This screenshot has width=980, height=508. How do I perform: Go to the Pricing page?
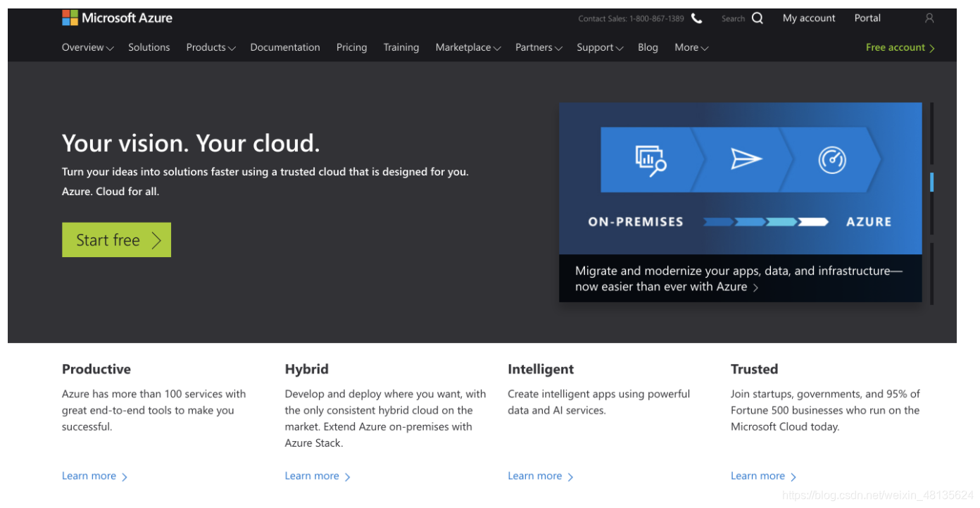coord(351,47)
